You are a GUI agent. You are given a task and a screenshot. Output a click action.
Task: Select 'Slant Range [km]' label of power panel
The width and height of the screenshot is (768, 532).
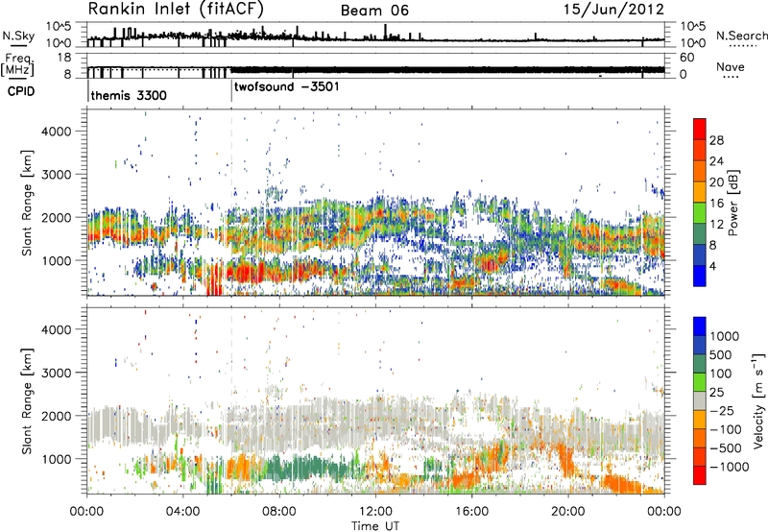pos(27,203)
